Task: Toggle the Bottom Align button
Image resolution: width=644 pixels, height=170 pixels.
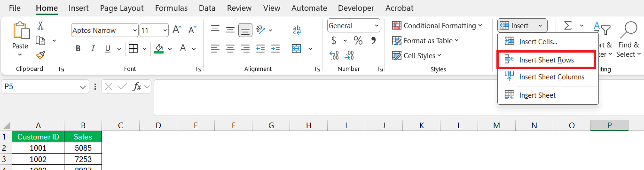Action: (x=245, y=30)
